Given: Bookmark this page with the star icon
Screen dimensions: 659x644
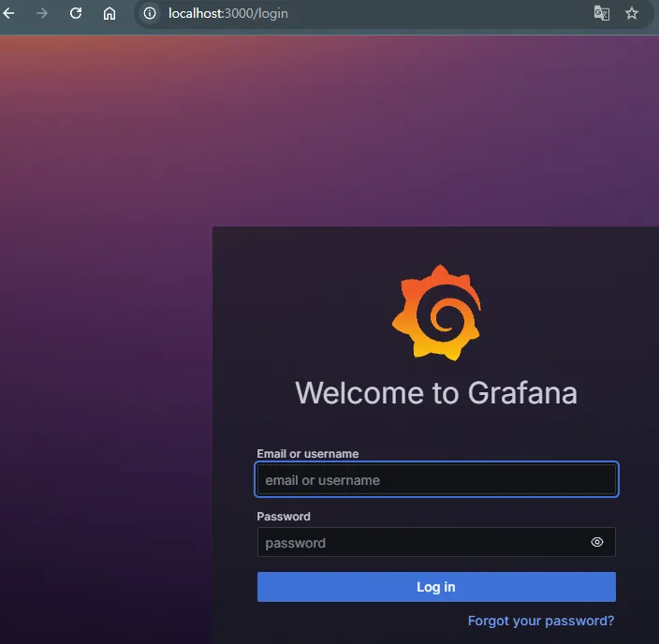Looking at the screenshot, I should point(631,13).
